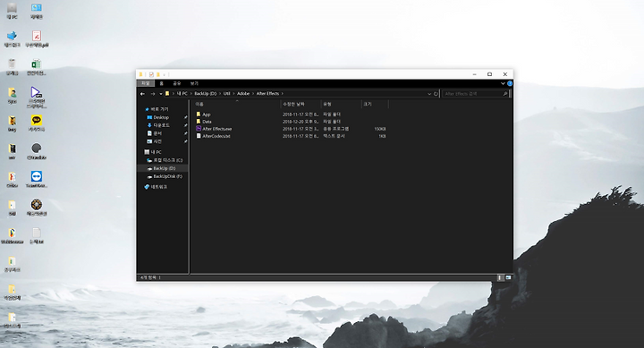Viewport: 644px width, 348px height.
Task: Open Explorer help icon
Action: tap(510, 83)
